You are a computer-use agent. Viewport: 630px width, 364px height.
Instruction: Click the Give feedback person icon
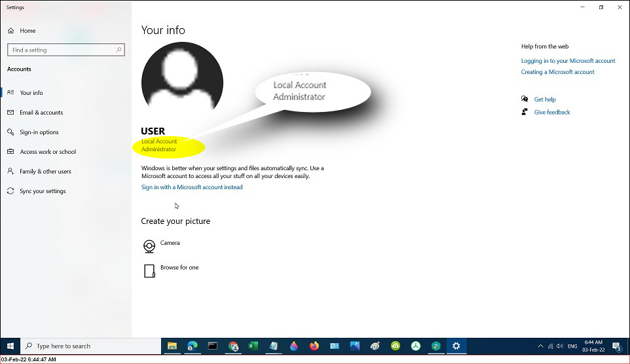click(525, 112)
